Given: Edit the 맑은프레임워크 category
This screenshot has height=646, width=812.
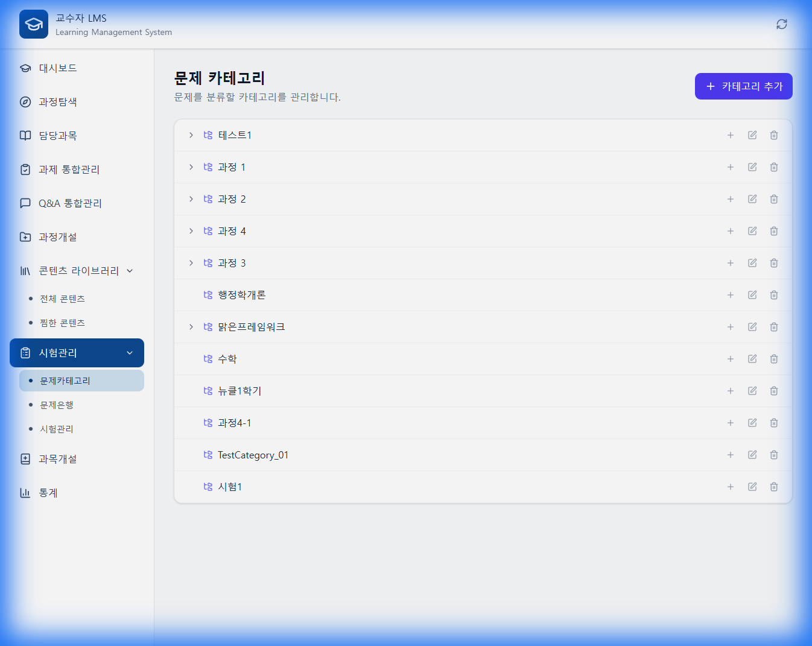Looking at the screenshot, I should (x=752, y=327).
